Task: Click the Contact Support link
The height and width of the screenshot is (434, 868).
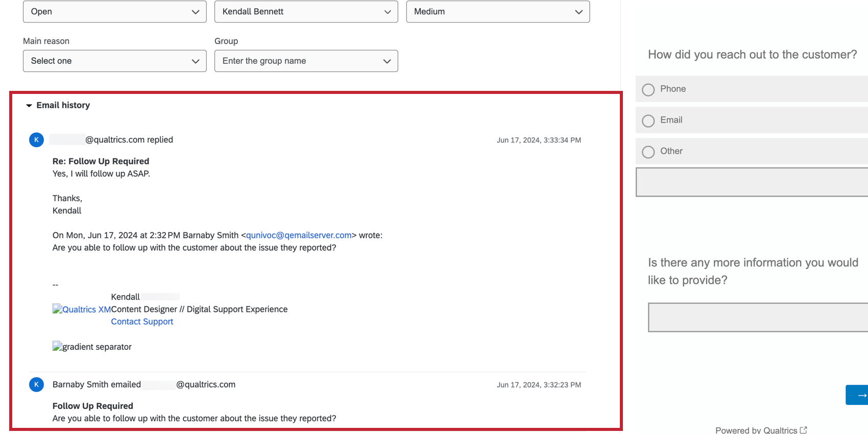Action: [x=142, y=322]
